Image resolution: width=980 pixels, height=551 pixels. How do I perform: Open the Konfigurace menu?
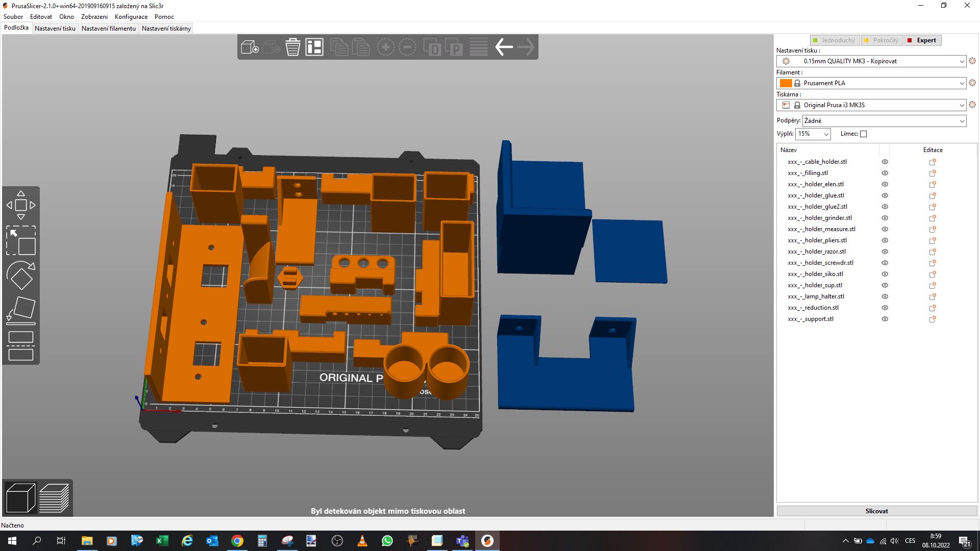tap(131, 17)
